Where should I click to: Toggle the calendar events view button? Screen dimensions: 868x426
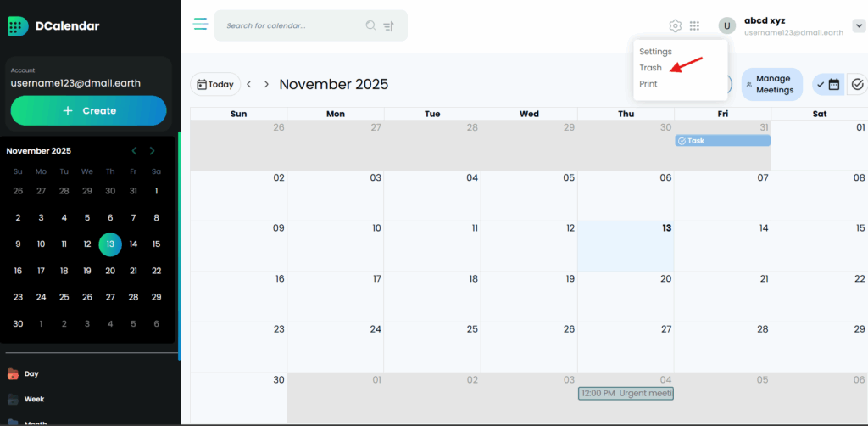point(828,84)
